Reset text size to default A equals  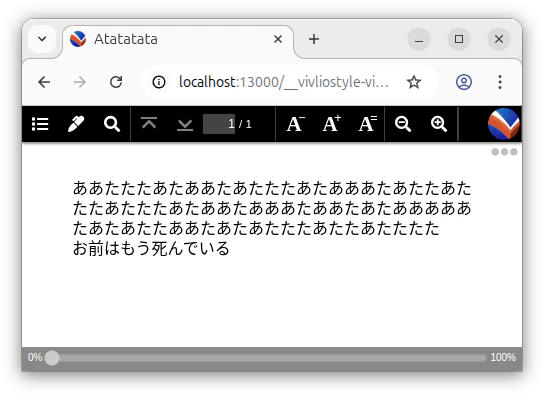click(x=368, y=124)
